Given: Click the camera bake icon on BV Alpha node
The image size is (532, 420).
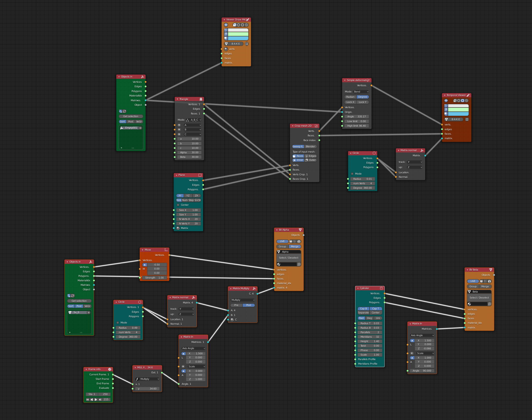Looking at the screenshot, I should [x=299, y=241].
